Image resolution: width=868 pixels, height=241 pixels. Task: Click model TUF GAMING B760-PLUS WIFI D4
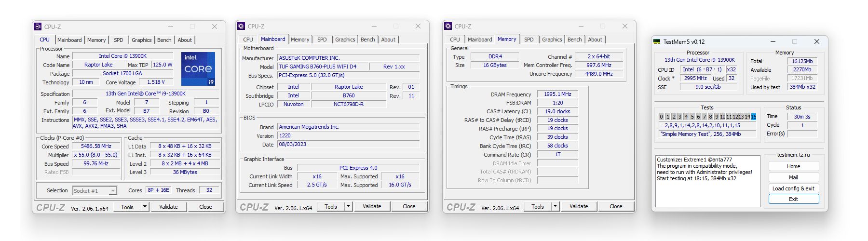pos(323,67)
